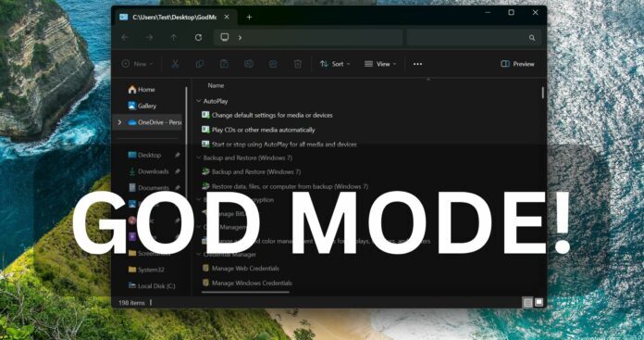Click the Copy icon in the toolbar

(x=200, y=64)
